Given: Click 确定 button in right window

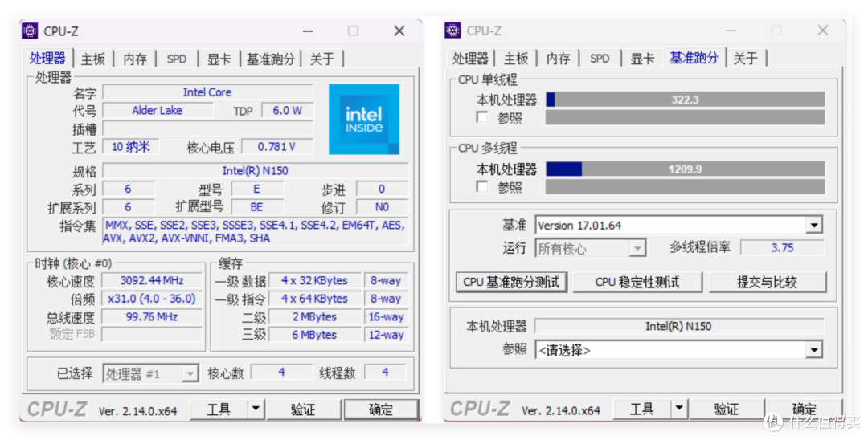Looking at the screenshot, I should 804,409.
